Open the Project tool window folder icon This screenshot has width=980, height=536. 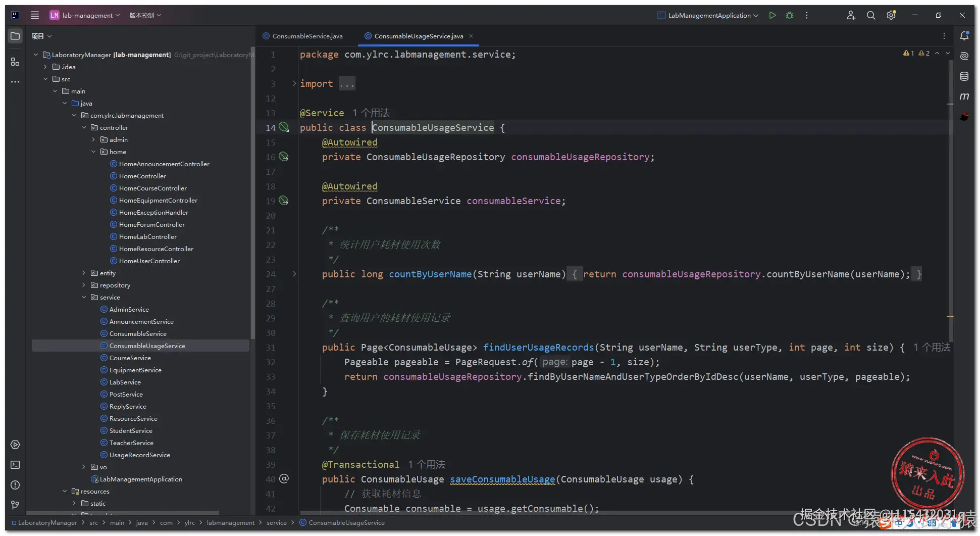[15, 36]
